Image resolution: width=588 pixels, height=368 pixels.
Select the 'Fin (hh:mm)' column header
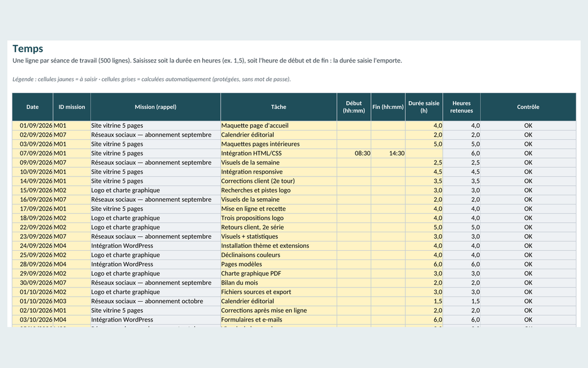tap(388, 107)
